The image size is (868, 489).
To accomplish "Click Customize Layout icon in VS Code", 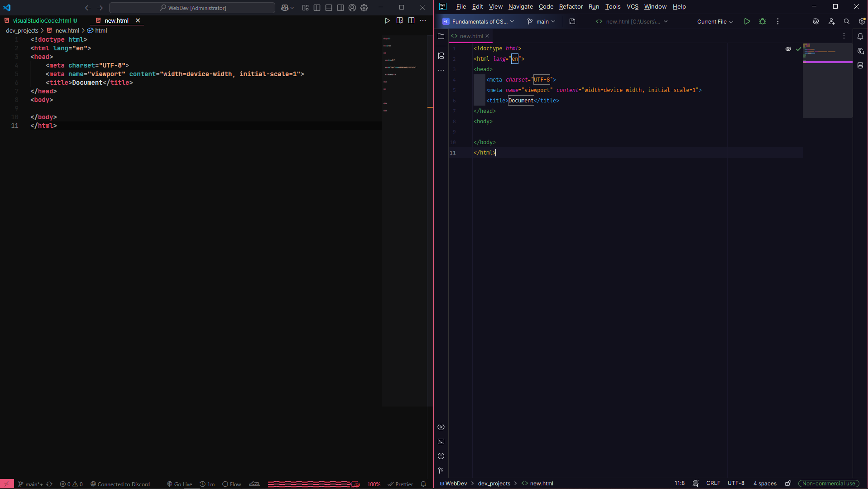I will coord(305,8).
